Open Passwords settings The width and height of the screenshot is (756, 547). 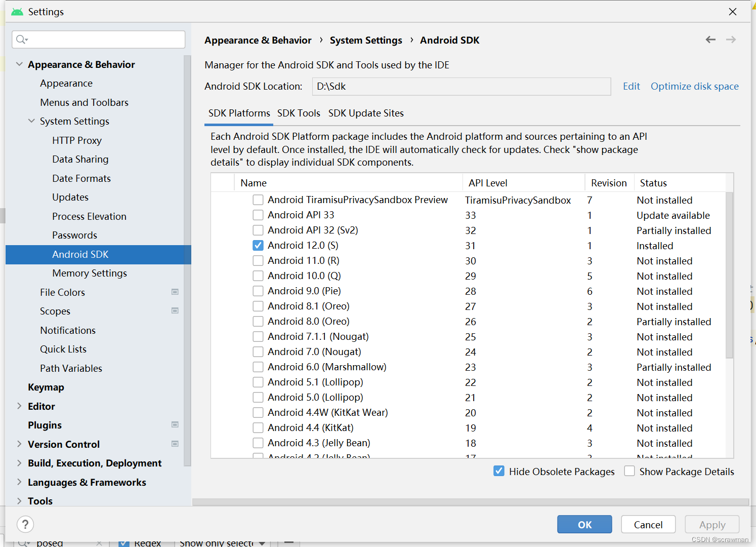click(x=74, y=235)
